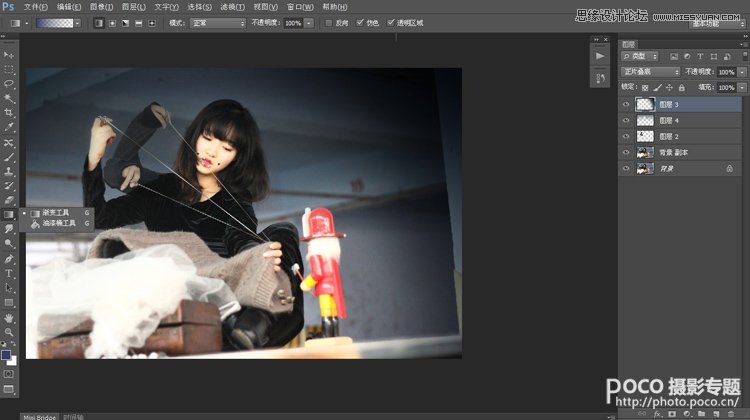This screenshot has height=420, width=750.
Task: Select the Crop tool
Action: [x=9, y=113]
